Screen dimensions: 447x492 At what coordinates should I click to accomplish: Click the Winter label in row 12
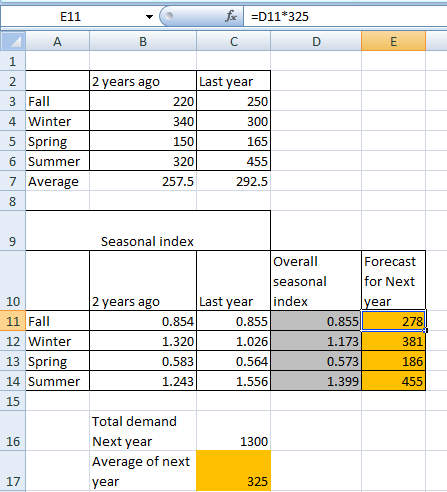[57, 341]
